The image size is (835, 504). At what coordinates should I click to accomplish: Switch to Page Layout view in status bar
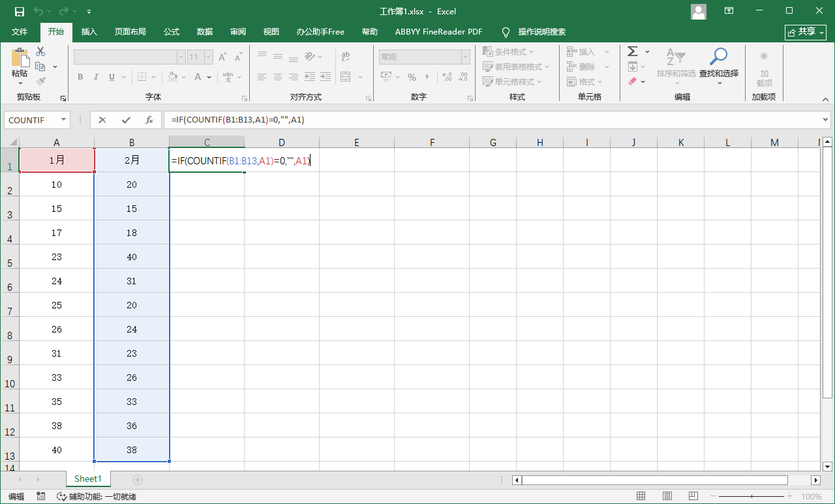click(x=665, y=497)
